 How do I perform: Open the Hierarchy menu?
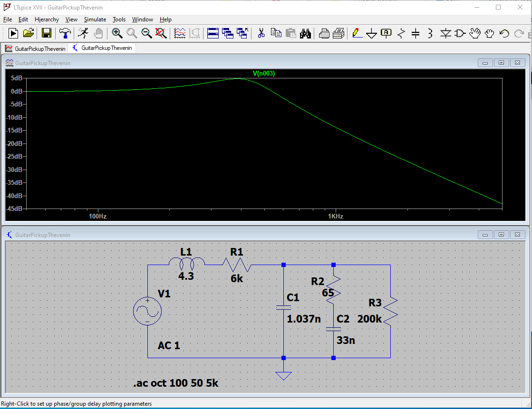pos(47,19)
